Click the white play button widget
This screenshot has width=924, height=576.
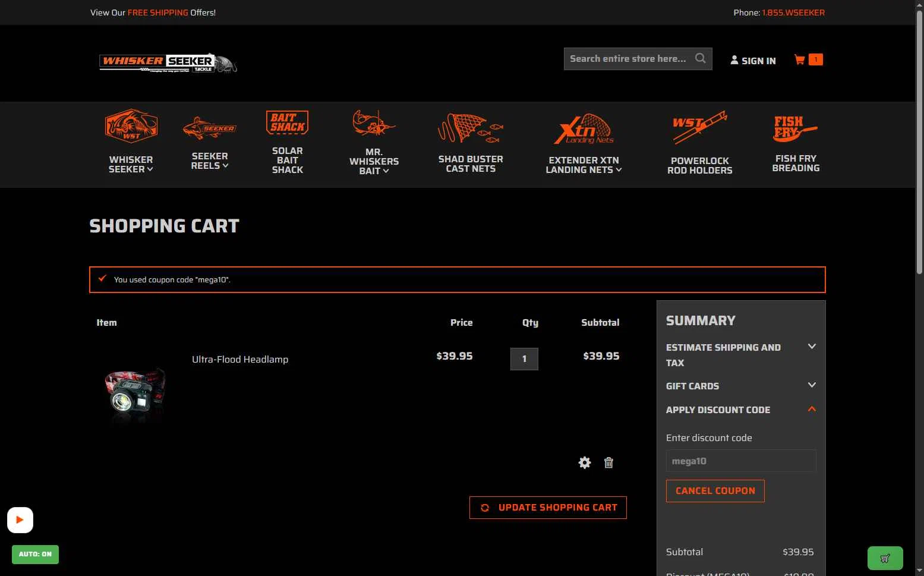(20, 520)
